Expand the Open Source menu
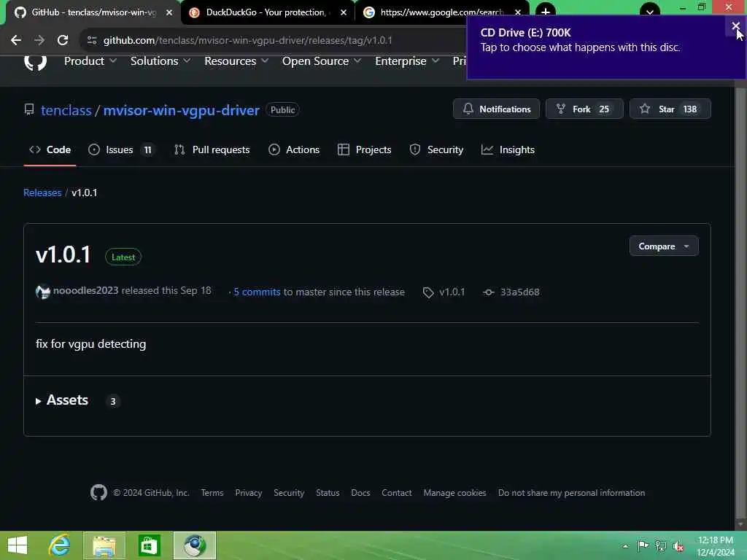The width and height of the screenshot is (747, 560). [321, 61]
